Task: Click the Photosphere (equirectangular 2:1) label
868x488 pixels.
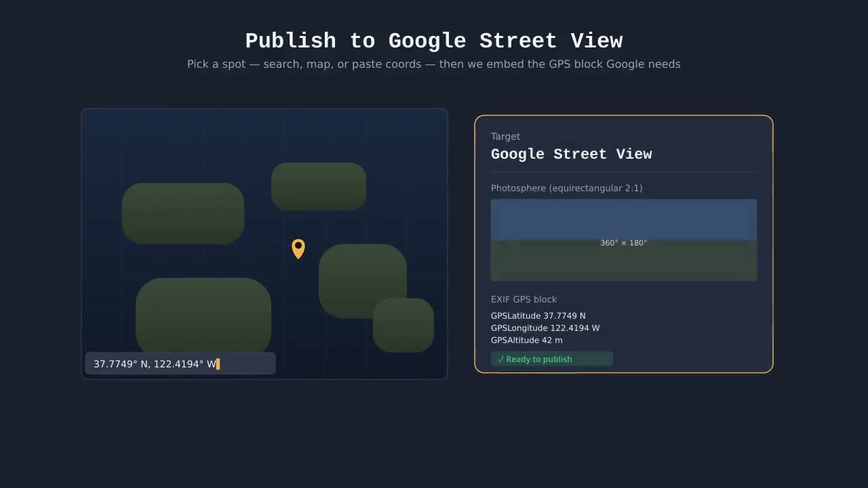Action: pyautogui.click(x=567, y=188)
